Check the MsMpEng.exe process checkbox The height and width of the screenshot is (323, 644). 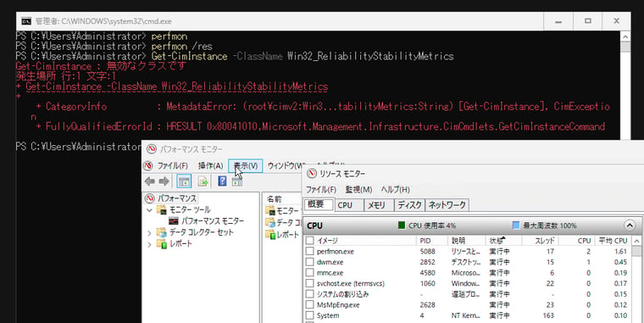(310, 304)
